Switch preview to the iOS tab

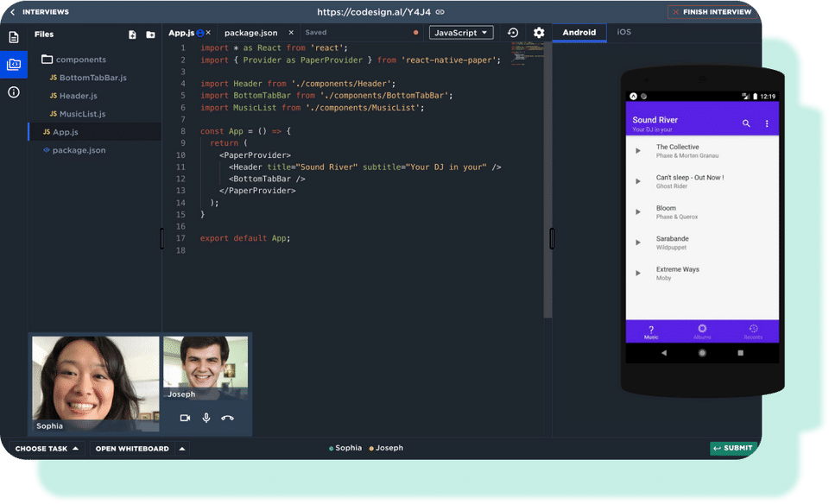click(623, 32)
